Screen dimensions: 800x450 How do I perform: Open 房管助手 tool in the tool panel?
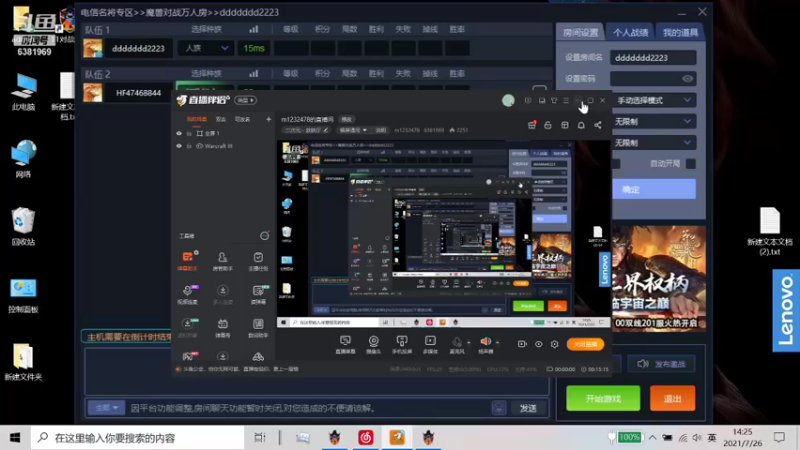tap(222, 260)
